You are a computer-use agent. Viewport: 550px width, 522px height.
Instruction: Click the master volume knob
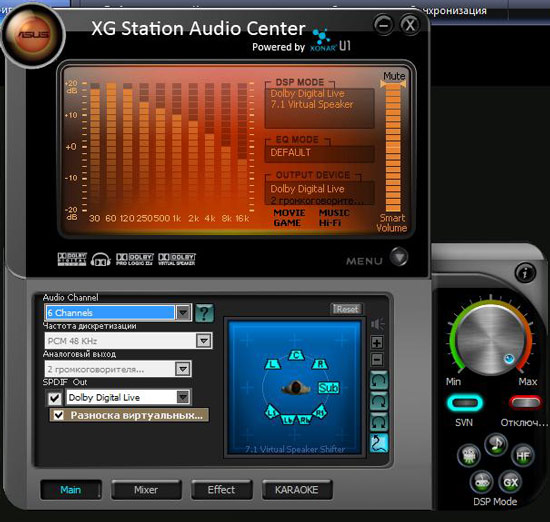coord(491,339)
